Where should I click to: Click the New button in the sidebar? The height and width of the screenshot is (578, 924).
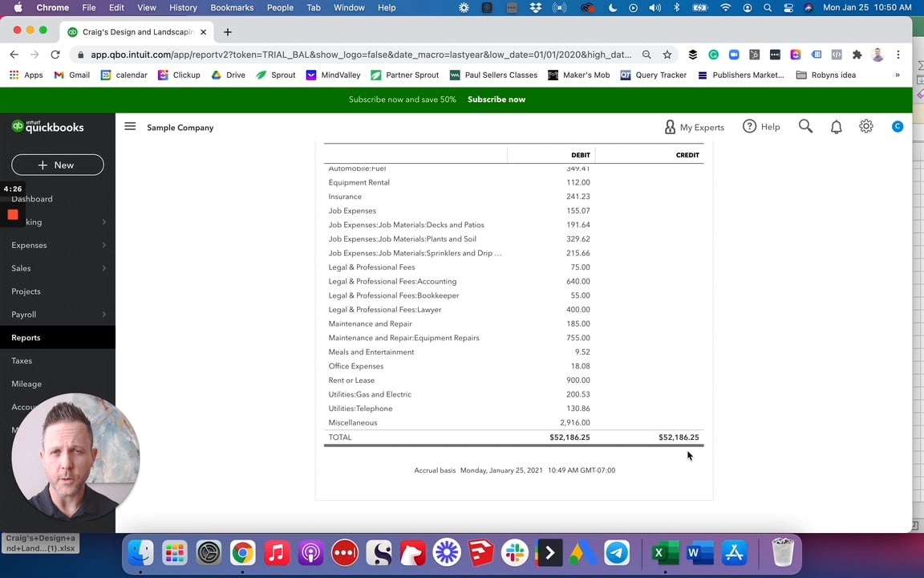tap(57, 165)
